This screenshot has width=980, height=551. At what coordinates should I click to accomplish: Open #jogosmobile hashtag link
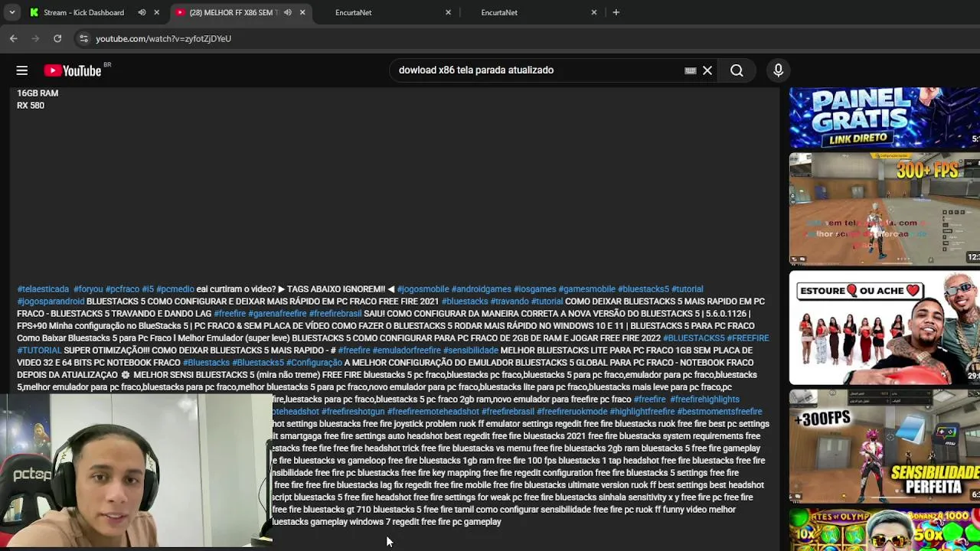(423, 289)
